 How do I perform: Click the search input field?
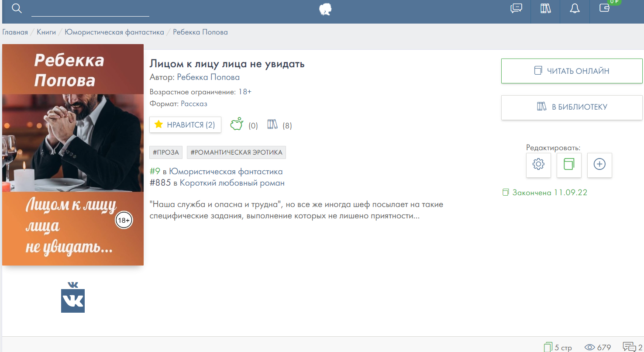90,9
